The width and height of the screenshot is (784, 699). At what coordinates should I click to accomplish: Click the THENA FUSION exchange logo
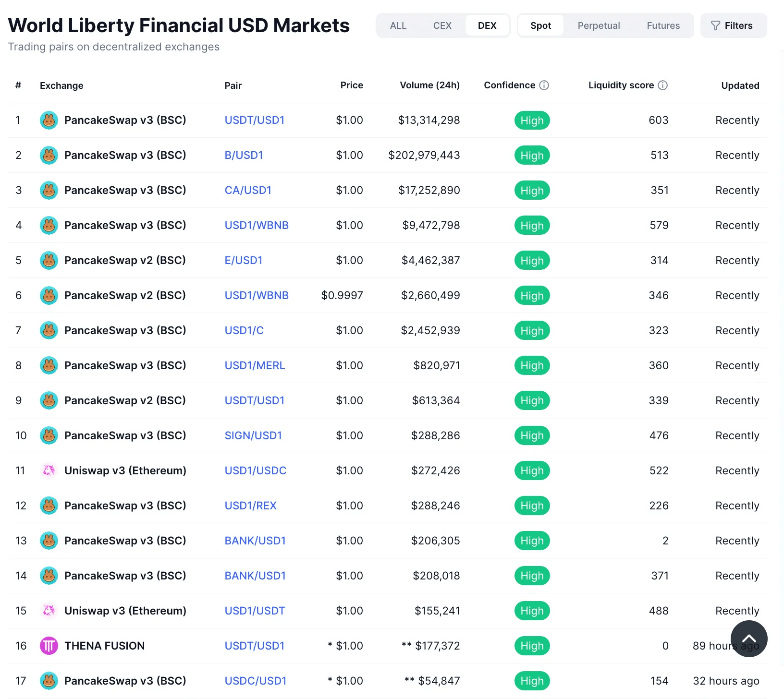pyautogui.click(x=49, y=646)
